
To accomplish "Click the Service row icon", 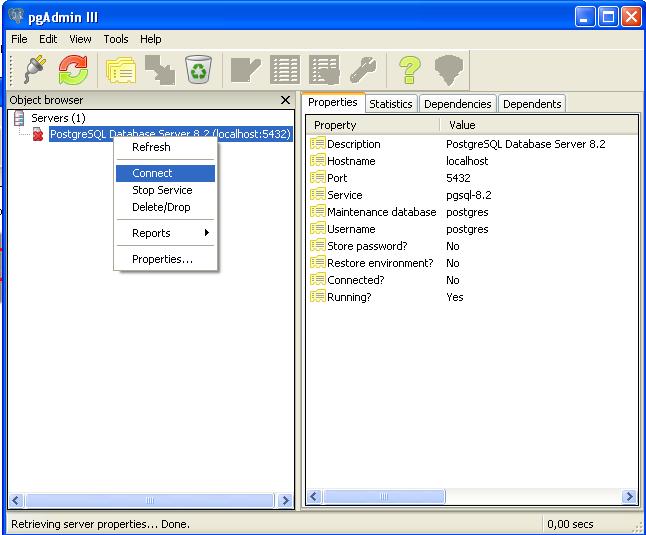I will point(318,194).
